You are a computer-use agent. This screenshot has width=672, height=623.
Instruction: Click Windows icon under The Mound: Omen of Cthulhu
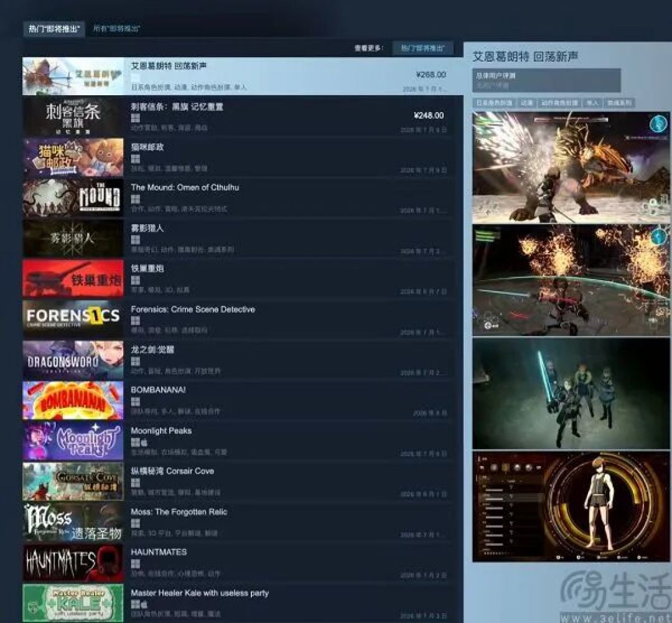136,199
